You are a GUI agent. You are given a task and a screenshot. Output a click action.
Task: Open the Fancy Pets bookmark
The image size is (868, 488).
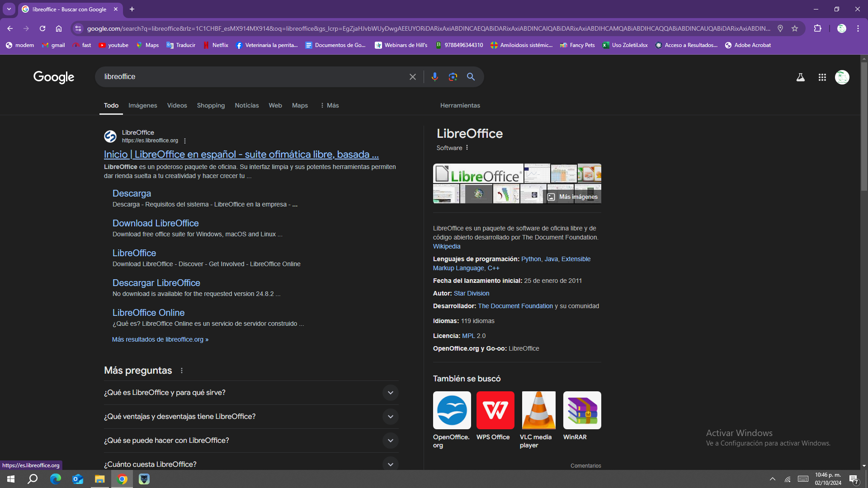pos(577,45)
